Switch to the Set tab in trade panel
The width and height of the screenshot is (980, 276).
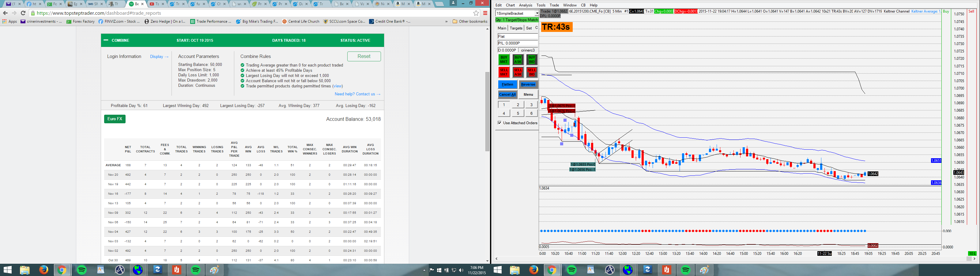[529, 28]
